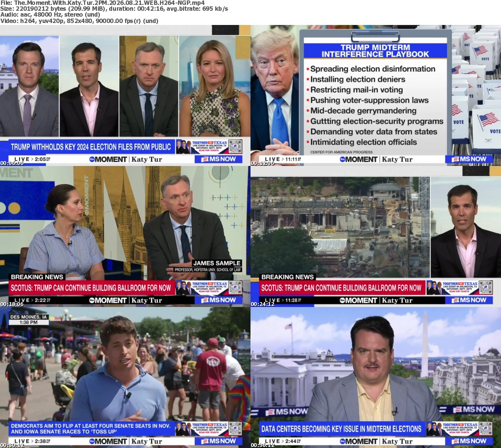
Task: Click the 'Restricting mail-in voting' bullet
Action: [x=356, y=90]
